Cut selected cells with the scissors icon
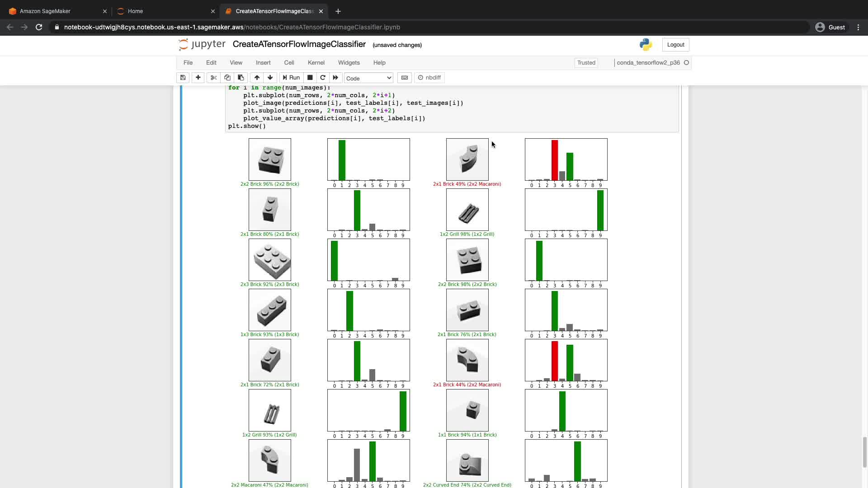This screenshot has height=488, width=868. tap(214, 78)
